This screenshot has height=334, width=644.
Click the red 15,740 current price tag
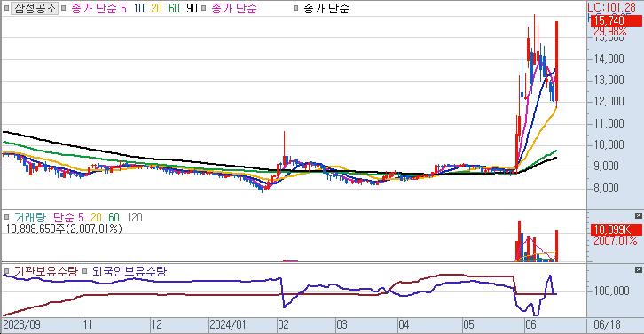coord(616,21)
